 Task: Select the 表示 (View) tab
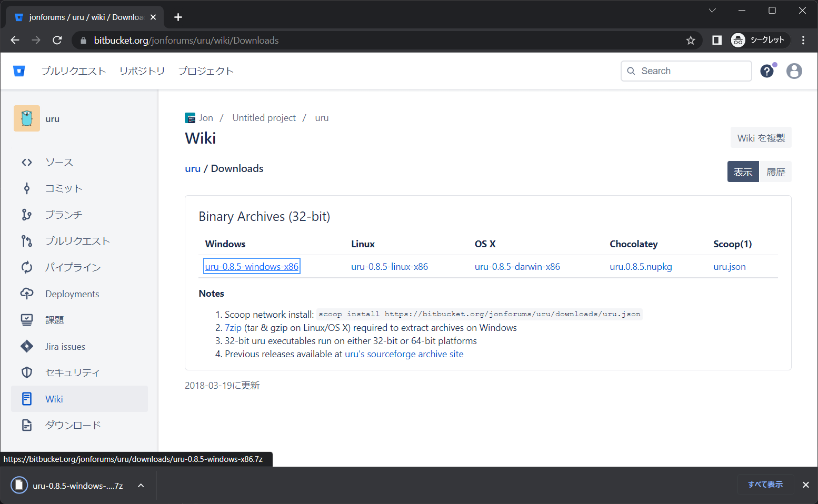click(743, 172)
